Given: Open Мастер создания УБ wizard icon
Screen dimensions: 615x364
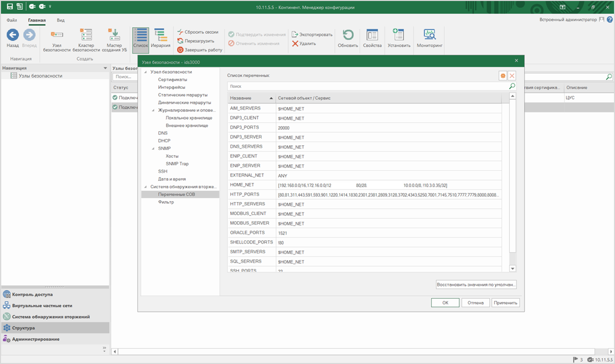Looking at the screenshot, I should click(x=114, y=35).
